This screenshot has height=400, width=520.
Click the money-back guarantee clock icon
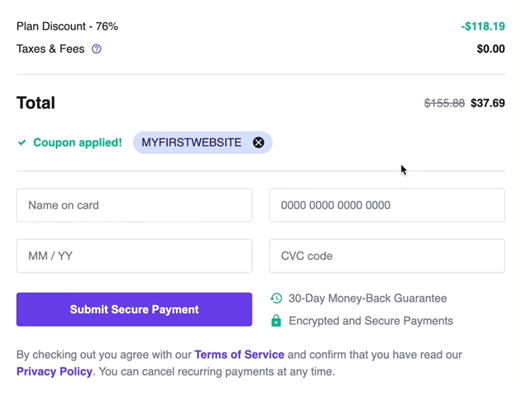(x=276, y=298)
